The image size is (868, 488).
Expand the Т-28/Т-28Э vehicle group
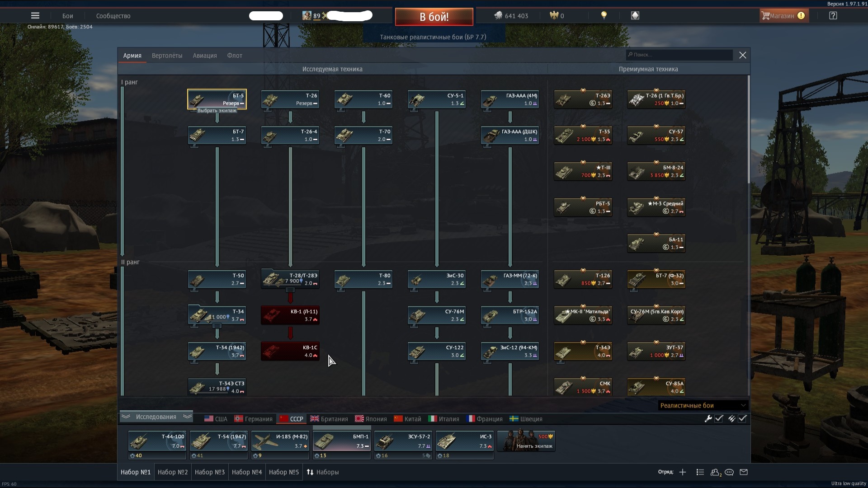[x=290, y=290]
